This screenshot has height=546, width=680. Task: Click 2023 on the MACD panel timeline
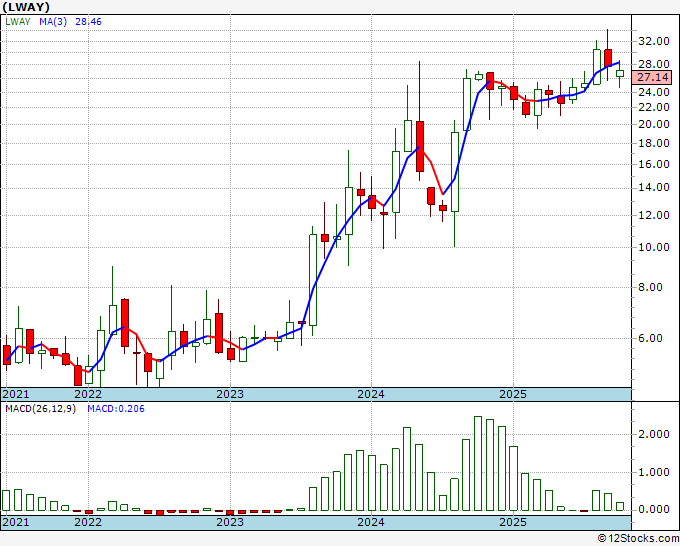[230, 522]
